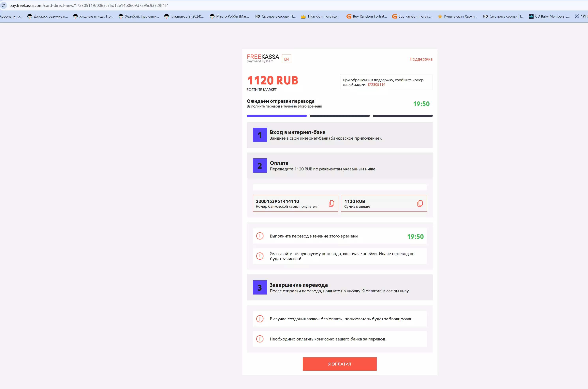Click the FREEKASSA payment system logo
This screenshot has height=389, width=588.
coord(263,58)
